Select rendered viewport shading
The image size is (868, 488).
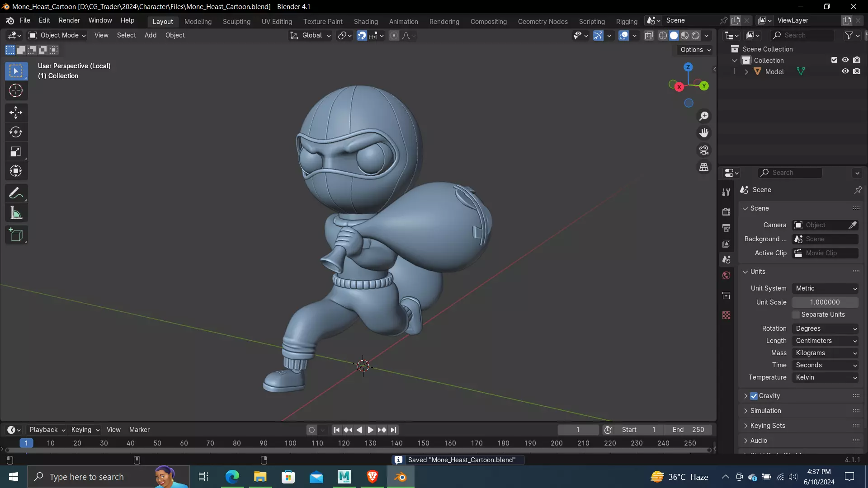coord(696,35)
